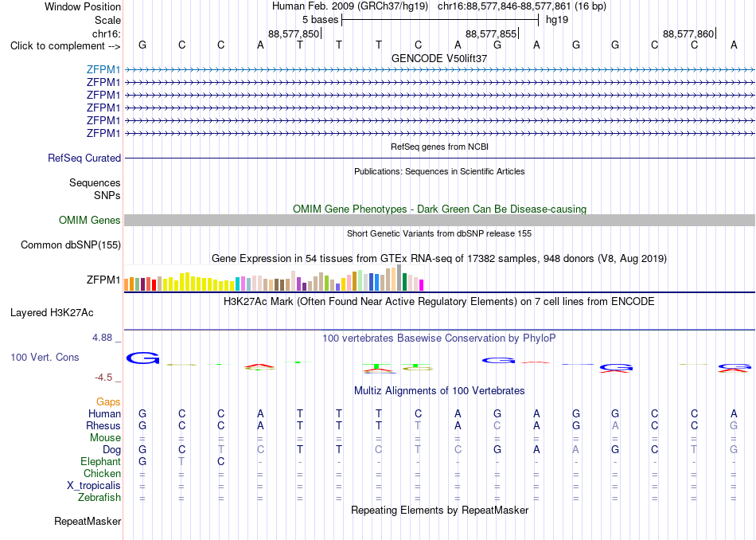756x540 pixels.
Task: Select the Zebrafish alignment row label
Action: click(99, 497)
